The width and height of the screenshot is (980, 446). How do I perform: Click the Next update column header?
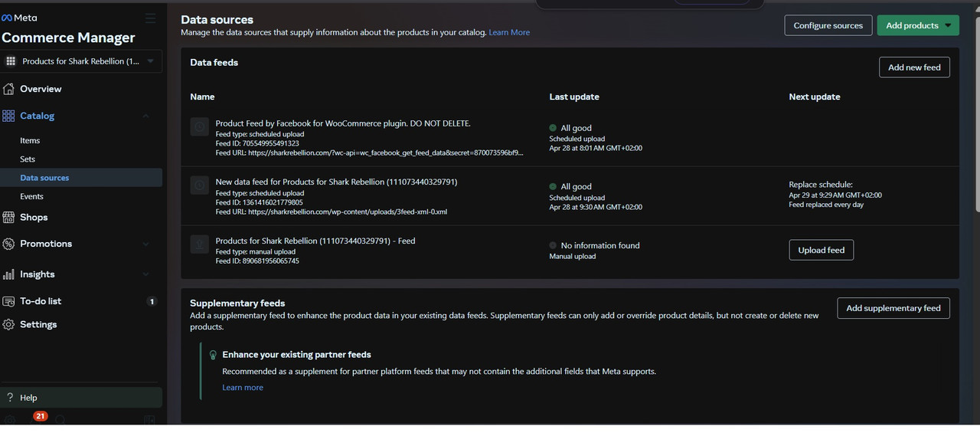point(815,97)
